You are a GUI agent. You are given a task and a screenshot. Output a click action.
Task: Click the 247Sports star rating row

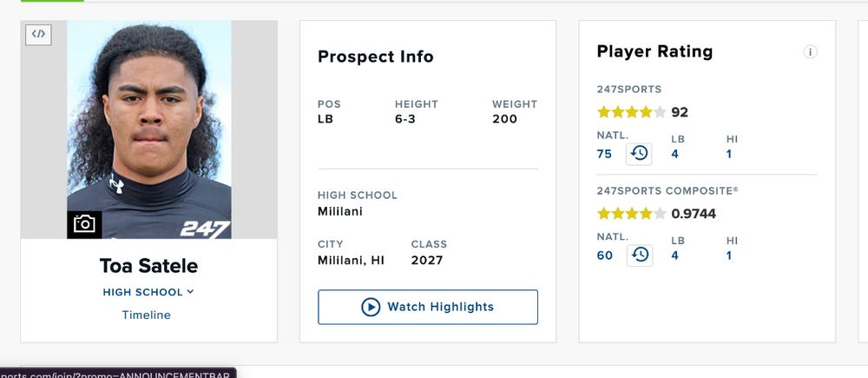coord(632,112)
